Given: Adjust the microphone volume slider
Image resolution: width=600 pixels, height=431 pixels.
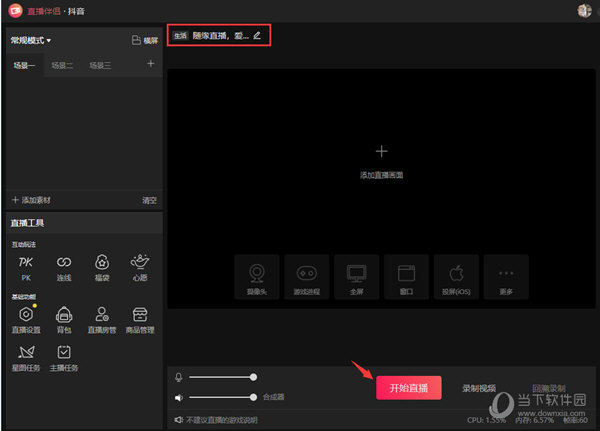Looking at the screenshot, I should pyautogui.click(x=222, y=377).
